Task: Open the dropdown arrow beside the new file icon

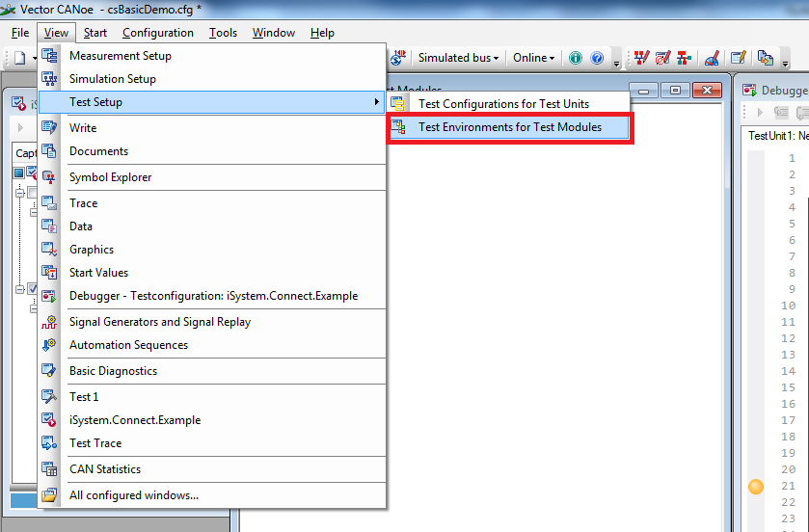Action: coord(35,58)
